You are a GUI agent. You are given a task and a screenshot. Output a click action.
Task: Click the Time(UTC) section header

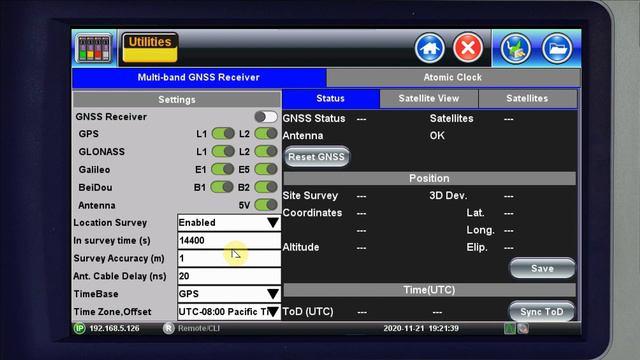tap(429, 290)
